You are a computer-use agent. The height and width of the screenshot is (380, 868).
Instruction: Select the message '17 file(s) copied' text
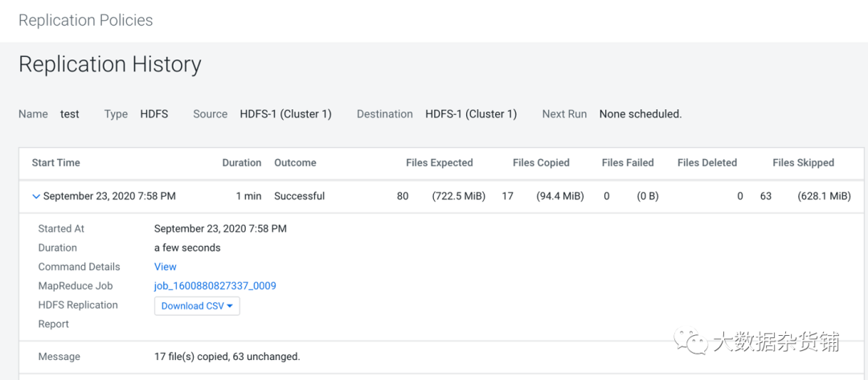[227, 356]
